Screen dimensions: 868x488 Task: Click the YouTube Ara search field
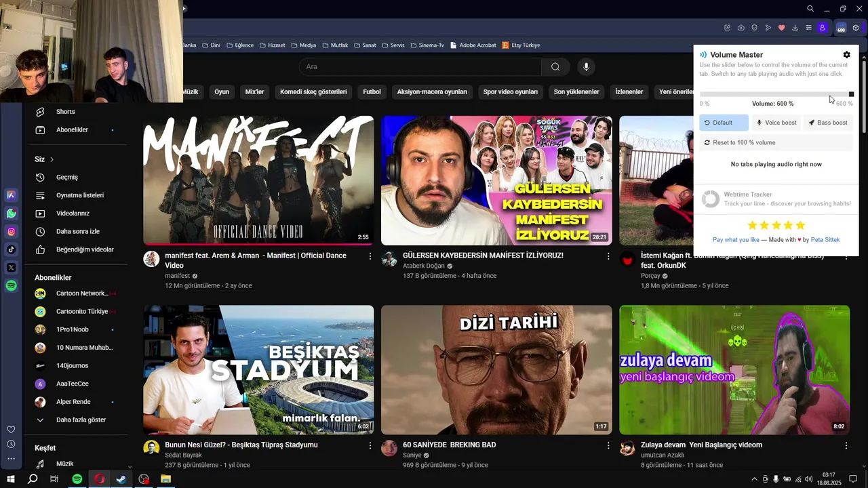tap(420, 66)
